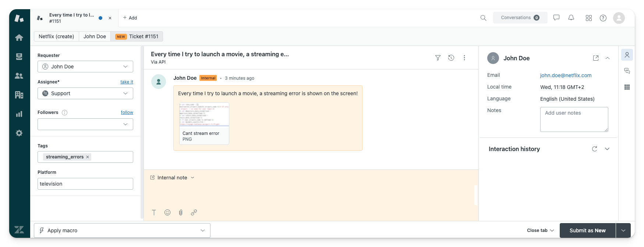Click the text formatting T icon

coord(154,212)
